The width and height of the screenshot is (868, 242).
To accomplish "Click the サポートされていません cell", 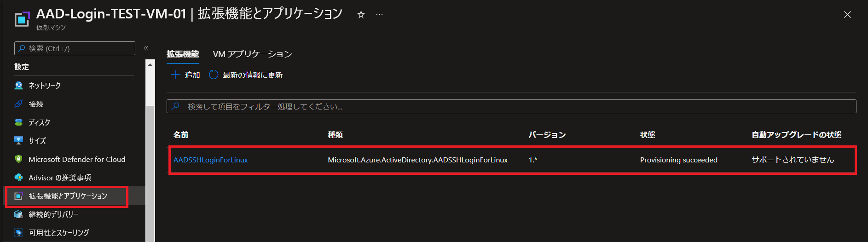I will coord(793,160).
